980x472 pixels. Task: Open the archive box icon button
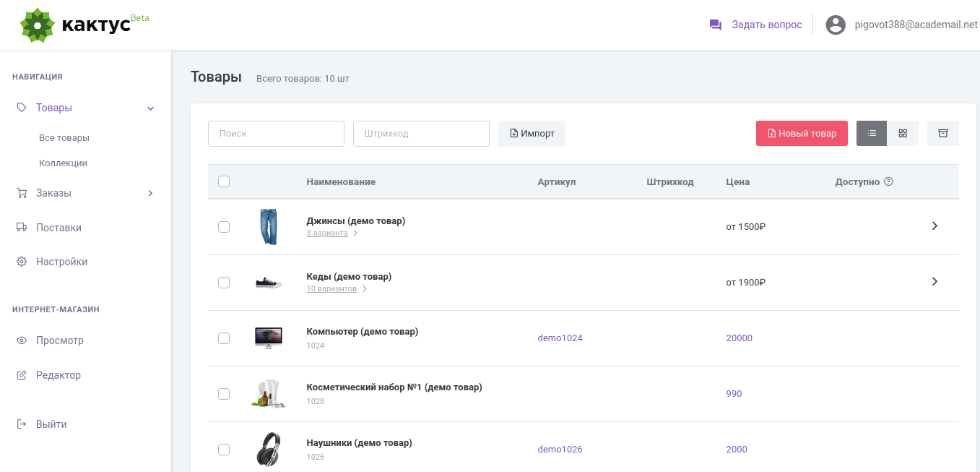(x=942, y=134)
